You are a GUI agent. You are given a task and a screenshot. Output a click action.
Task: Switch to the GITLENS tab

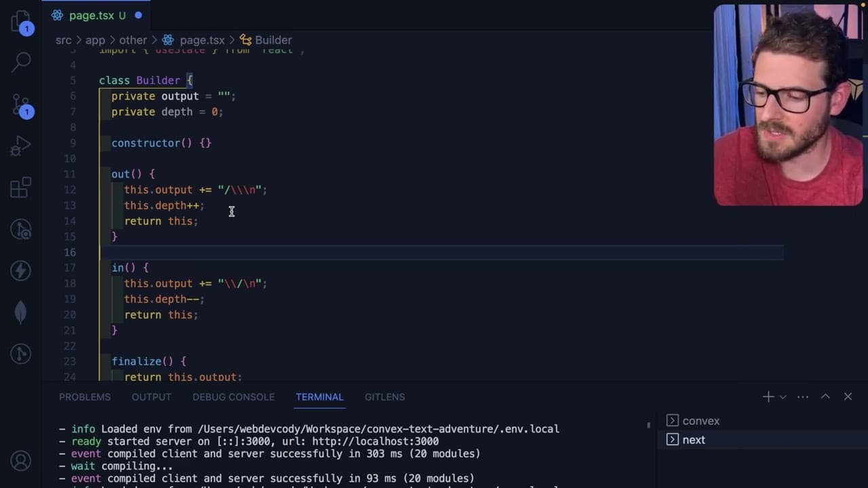point(384,396)
